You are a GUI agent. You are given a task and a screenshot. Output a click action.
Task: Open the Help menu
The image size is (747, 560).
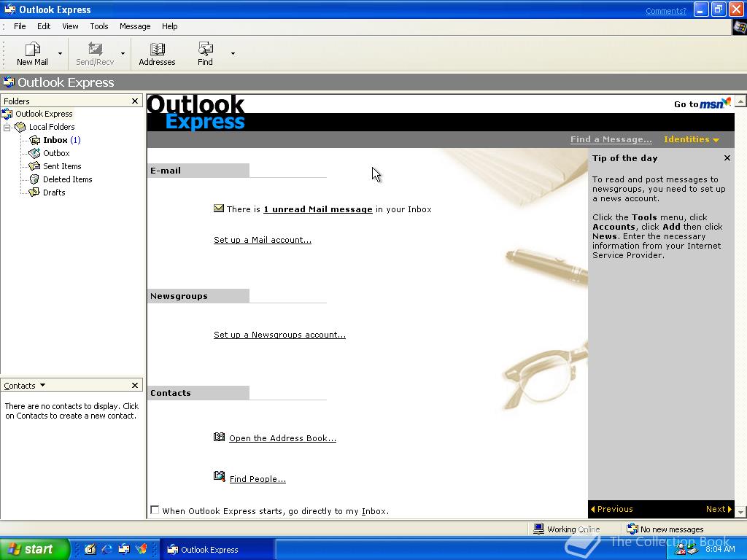(169, 26)
